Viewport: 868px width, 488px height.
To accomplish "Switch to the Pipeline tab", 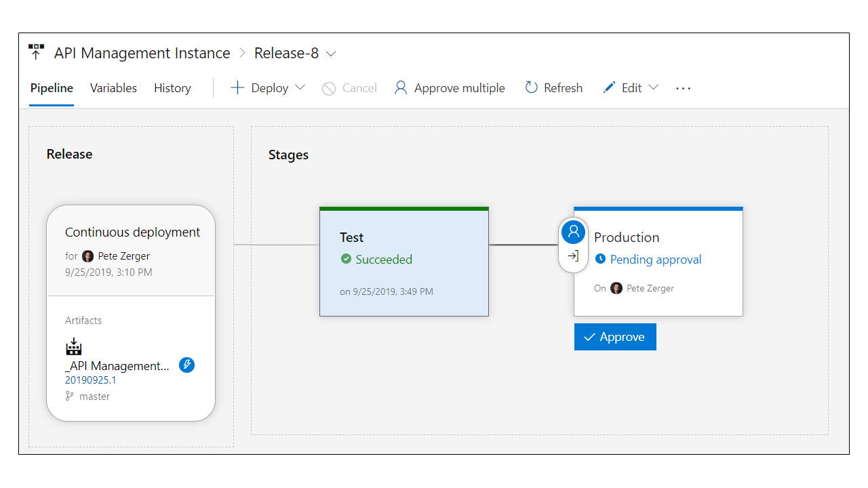I will 52,88.
